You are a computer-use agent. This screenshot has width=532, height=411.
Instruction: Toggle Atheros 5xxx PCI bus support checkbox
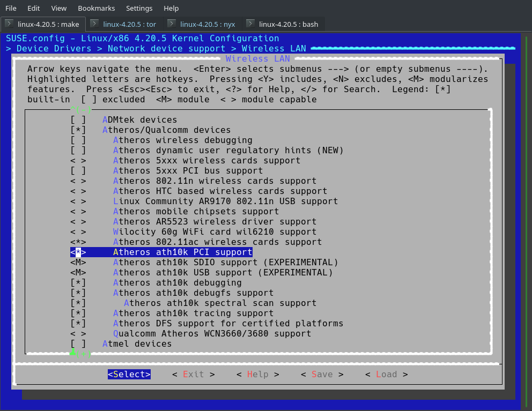78,171
